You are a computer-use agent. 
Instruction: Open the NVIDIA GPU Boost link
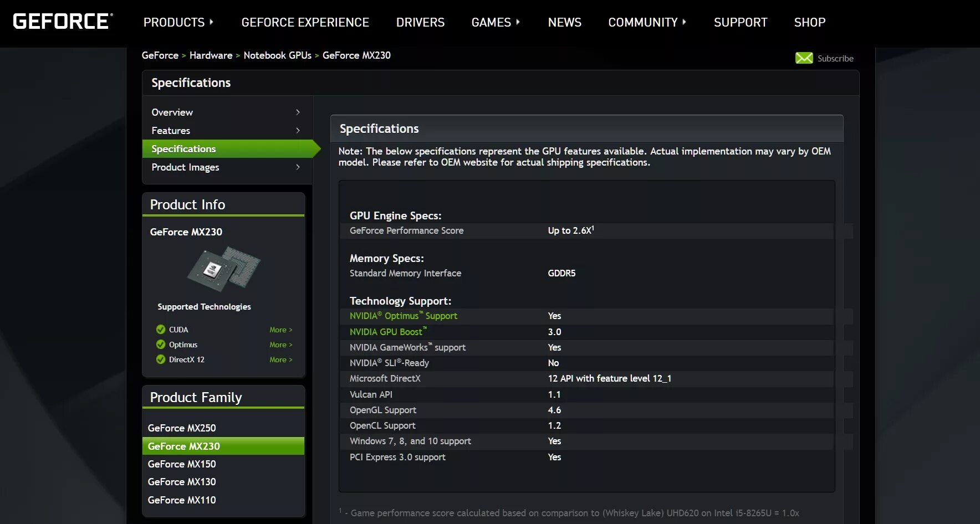coord(388,332)
